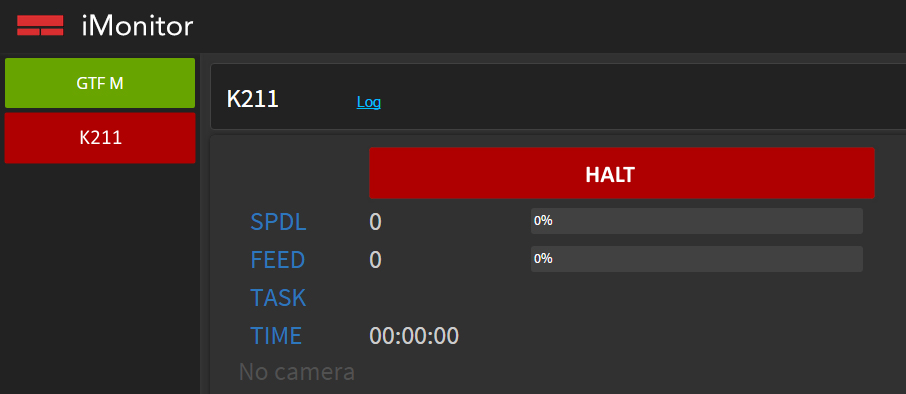Screen dimensions: 906x394
Task: Click the No camera placeholder text
Action: tap(297, 372)
